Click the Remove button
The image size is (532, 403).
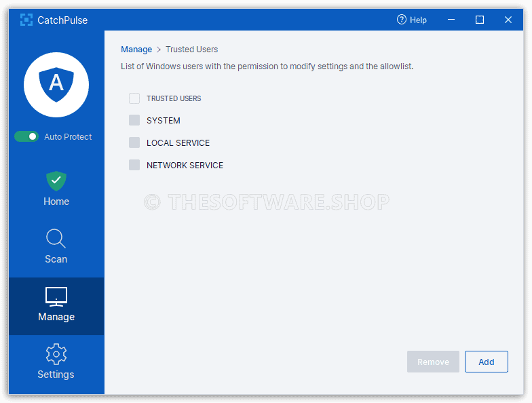coord(433,362)
